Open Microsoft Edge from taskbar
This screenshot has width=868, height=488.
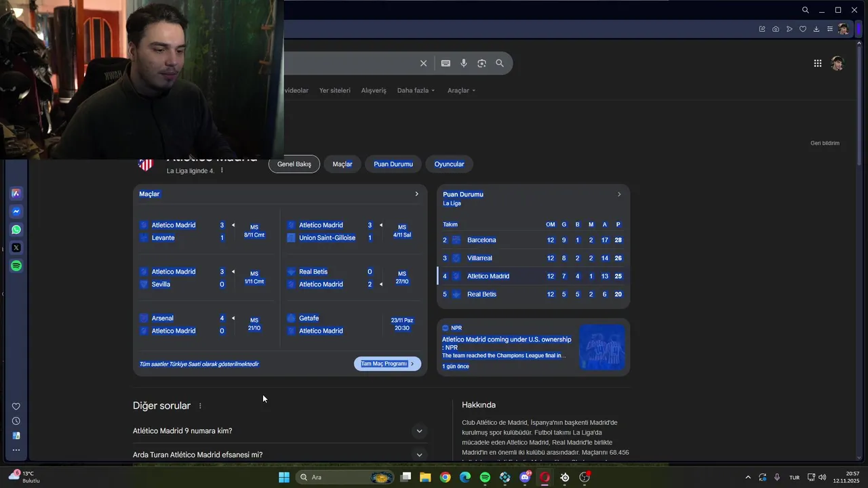coord(465,477)
